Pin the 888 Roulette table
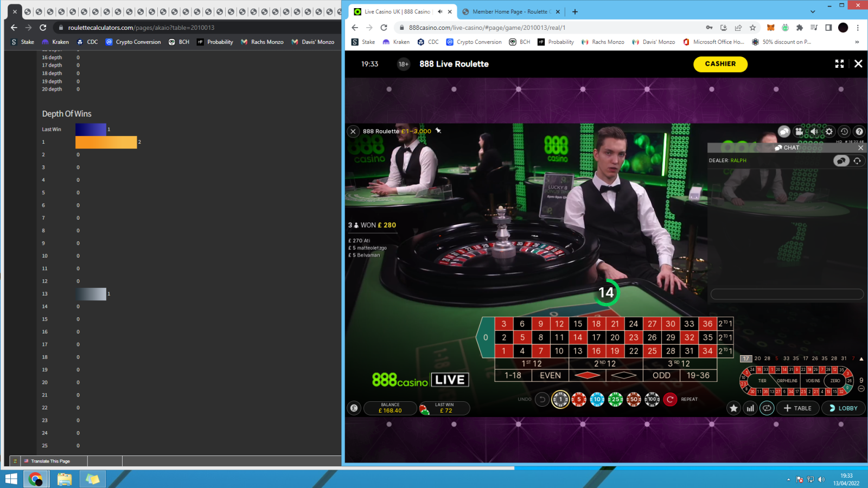This screenshot has width=868, height=488. coord(438,131)
